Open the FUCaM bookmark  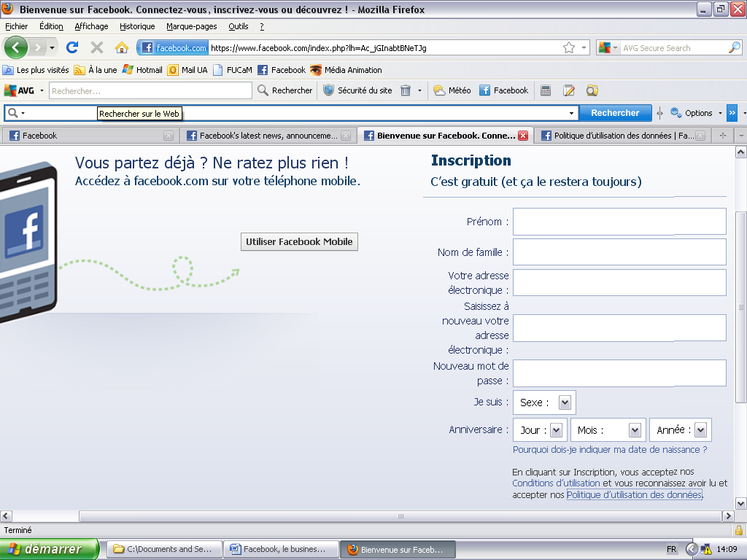pos(233,70)
